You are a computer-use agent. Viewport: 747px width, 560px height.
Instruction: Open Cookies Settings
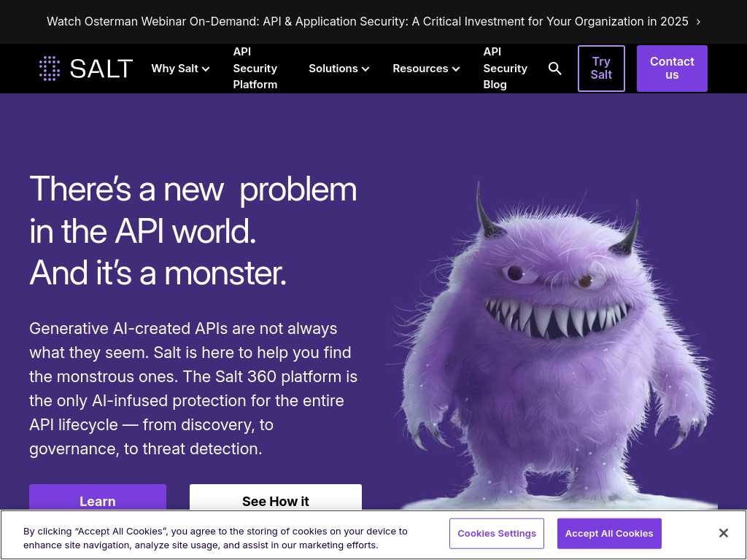496,533
